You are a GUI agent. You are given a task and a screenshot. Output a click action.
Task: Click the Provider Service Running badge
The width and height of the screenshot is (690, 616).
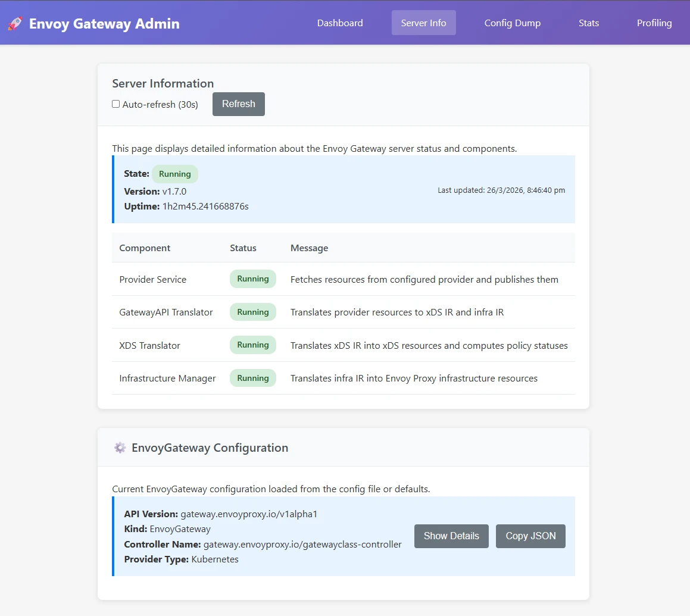click(252, 279)
